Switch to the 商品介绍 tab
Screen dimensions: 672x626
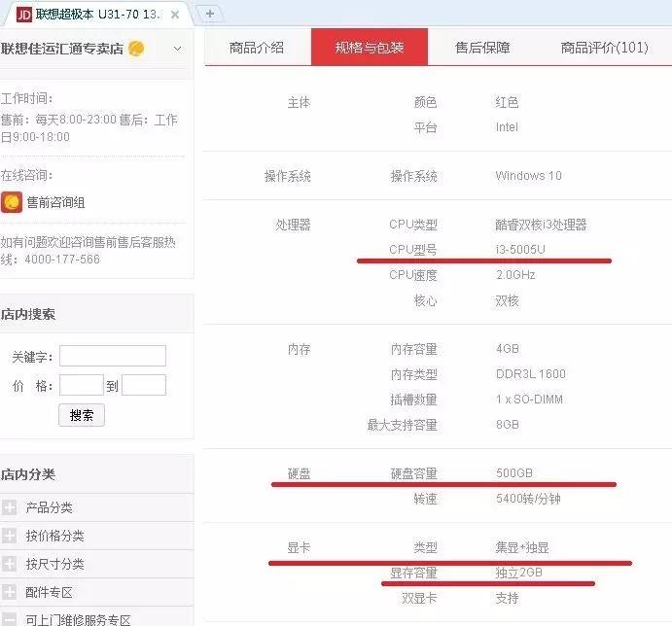click(257, 48)
